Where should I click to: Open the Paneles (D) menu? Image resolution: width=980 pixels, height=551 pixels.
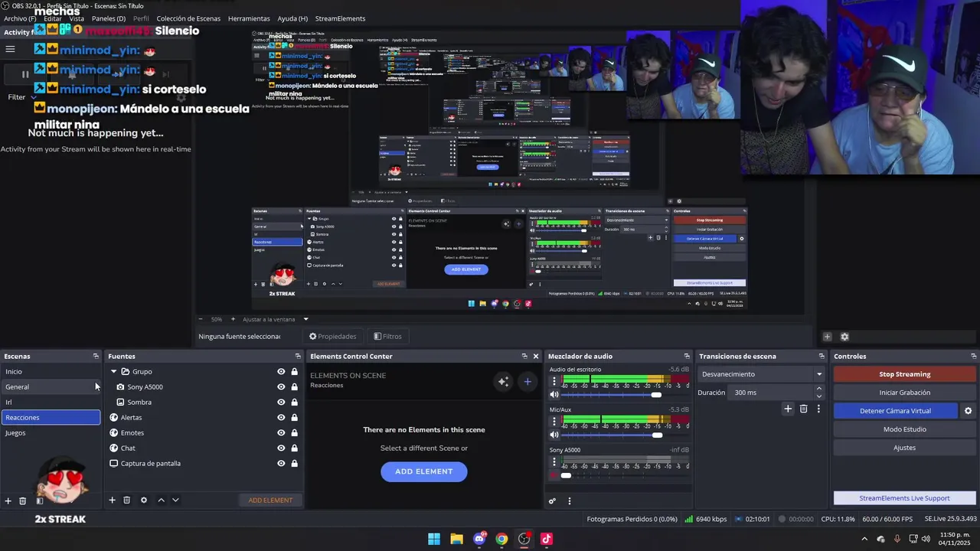[109, 18]
